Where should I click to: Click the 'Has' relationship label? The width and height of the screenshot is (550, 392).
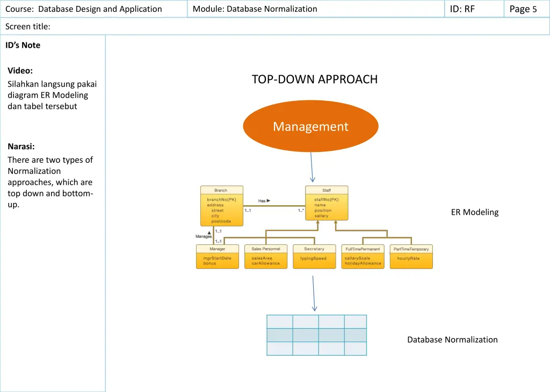point(264,201)
